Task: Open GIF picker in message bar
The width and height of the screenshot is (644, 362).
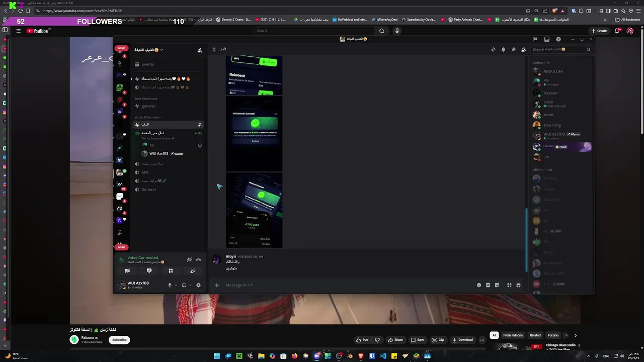Action: (x=488, y=285)
